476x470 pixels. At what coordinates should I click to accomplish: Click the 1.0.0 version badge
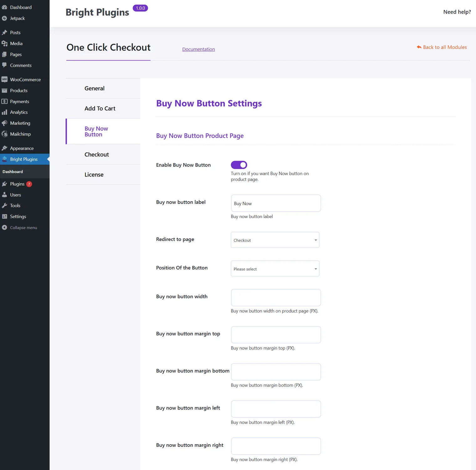tap(140, 8)
